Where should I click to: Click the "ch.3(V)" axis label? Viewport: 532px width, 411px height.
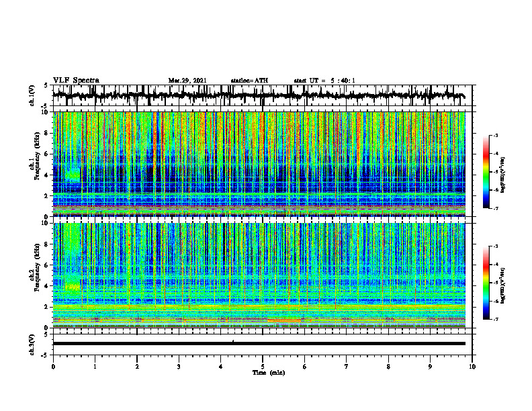[x=32, y=345]
